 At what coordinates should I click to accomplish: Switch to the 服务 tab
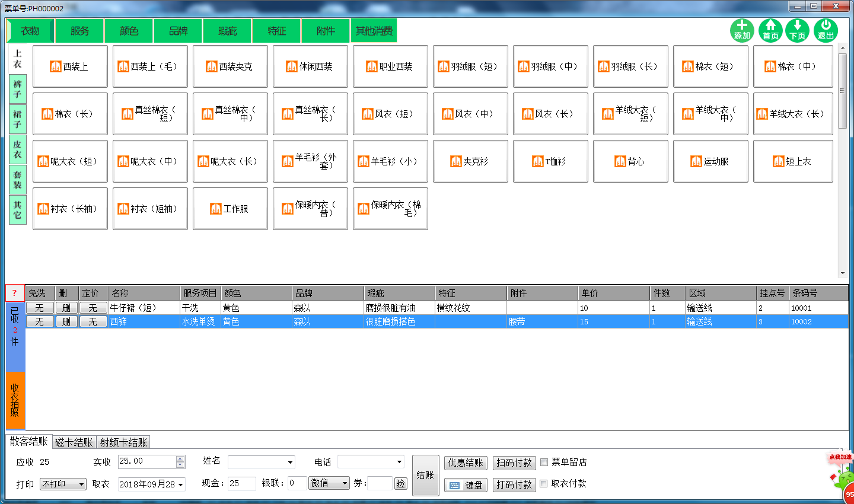pyautogui.click(x=79, y=31)
